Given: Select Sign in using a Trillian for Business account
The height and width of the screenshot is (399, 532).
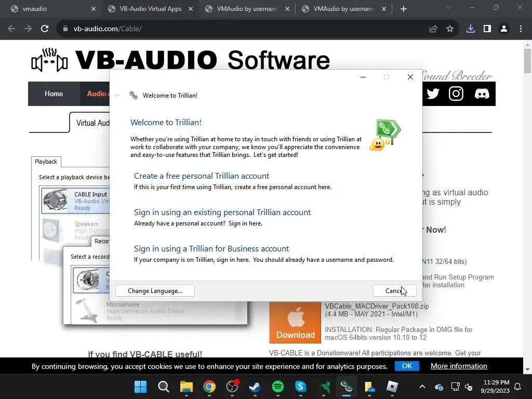Looking at the screenshot, I should click(211, 248).
